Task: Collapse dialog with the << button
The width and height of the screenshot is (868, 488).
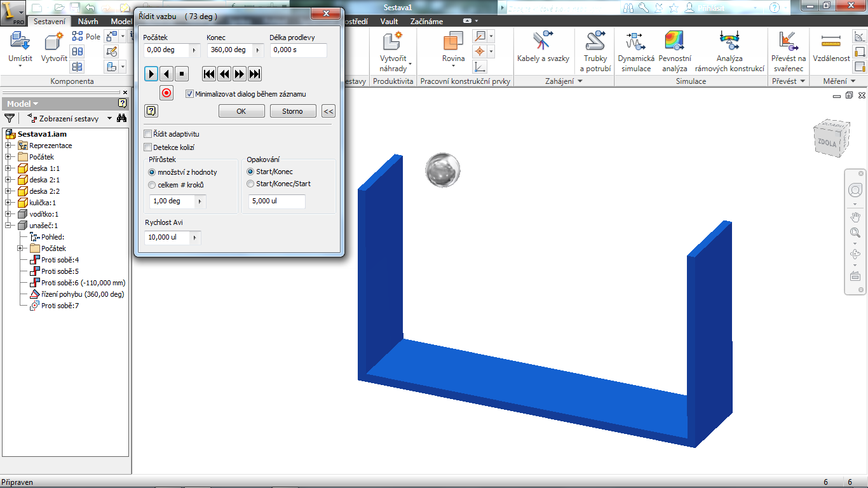Action: click(328, 111)
